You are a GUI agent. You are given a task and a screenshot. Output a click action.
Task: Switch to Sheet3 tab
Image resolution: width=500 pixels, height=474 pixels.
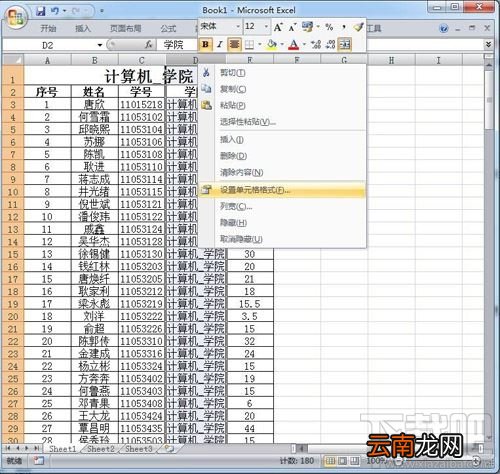coord(138,449)
